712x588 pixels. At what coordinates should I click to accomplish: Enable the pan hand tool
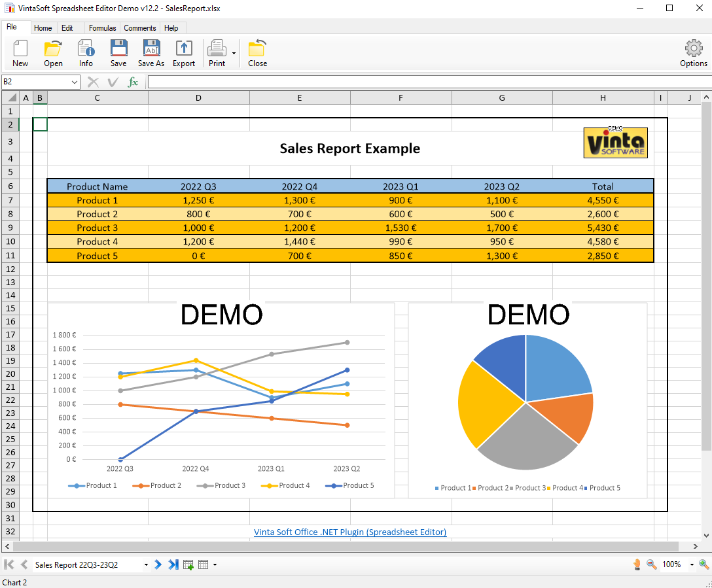tap(637, 564)
